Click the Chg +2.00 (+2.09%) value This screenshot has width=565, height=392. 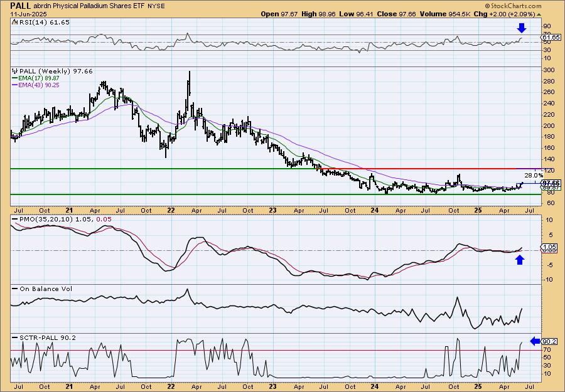(505, 14)
